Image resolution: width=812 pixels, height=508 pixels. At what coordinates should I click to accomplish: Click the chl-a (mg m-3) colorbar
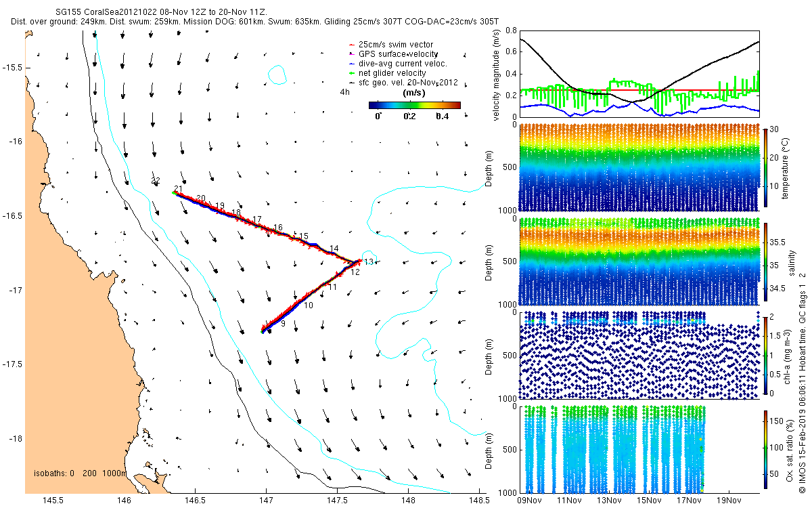click(x=765, y=354)
